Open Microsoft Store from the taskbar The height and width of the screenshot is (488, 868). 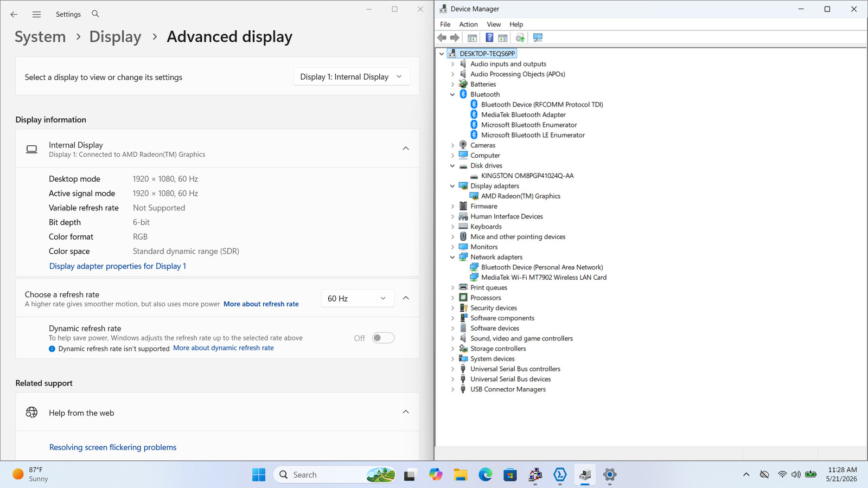[x=510, y=475]
